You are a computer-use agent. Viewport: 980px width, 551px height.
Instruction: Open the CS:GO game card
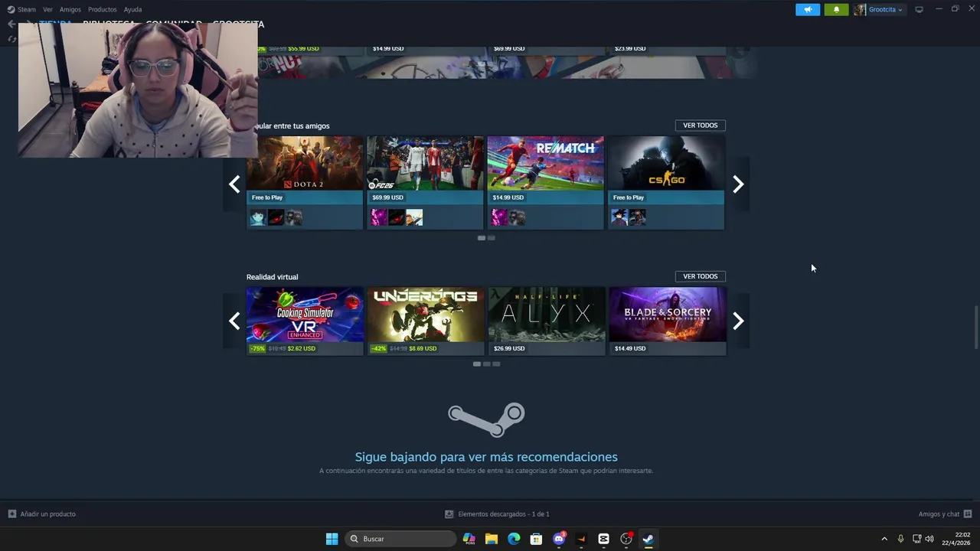click(x=666, y=183)
